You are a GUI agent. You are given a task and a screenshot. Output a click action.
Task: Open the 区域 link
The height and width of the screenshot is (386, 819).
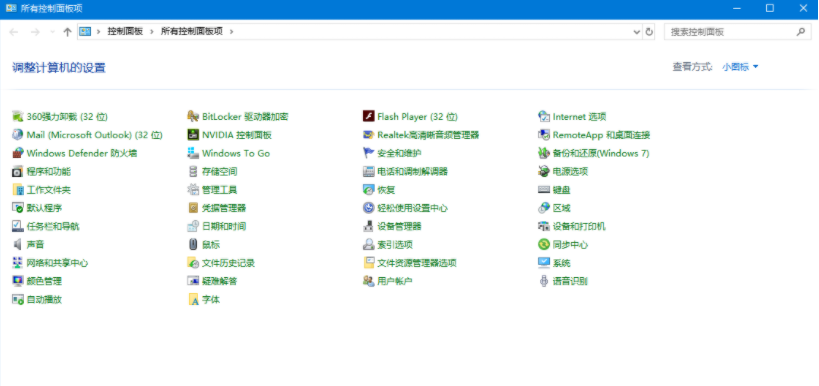click(x=561, y=208)
